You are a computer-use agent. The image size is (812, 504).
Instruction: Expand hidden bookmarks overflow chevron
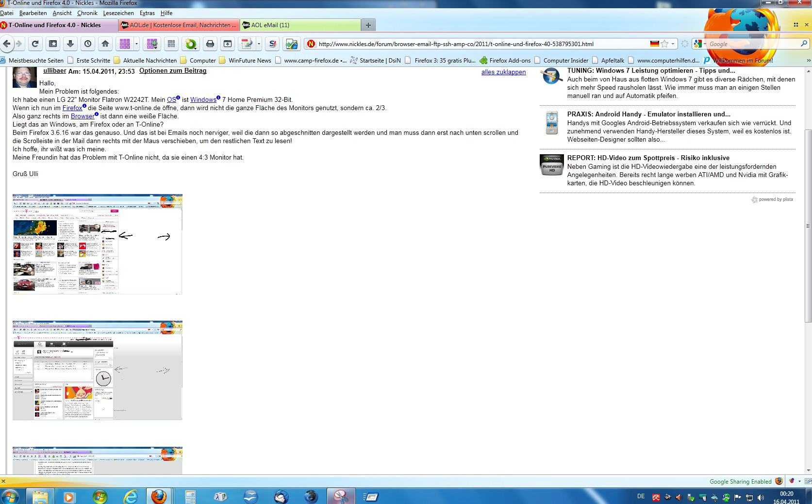point(808,61)
